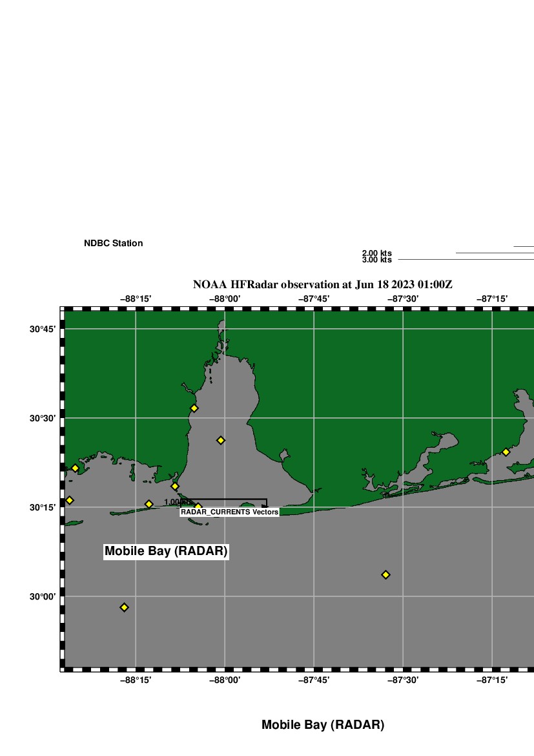Click the RADAR_CURRENTS Vectors label
This screenshot has width=534, height=756.
click(229, 512)
